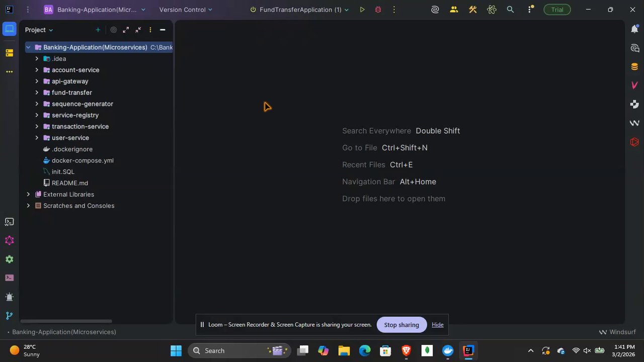Viewport: 644px width, 362px height.
Task: Debug FundTransferApplication with the red bug icon
Action: click(378, 10)
